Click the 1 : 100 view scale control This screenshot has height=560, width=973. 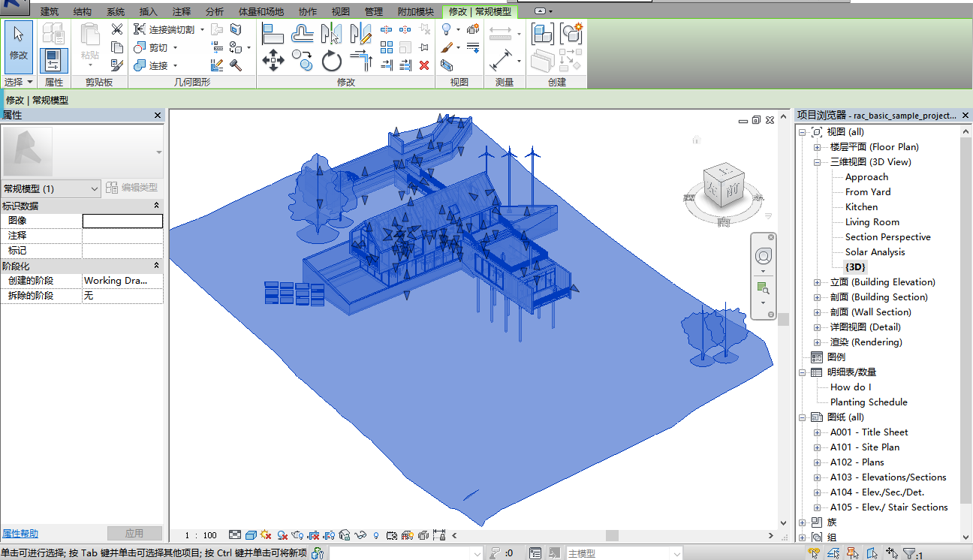(x=201, y=535)
